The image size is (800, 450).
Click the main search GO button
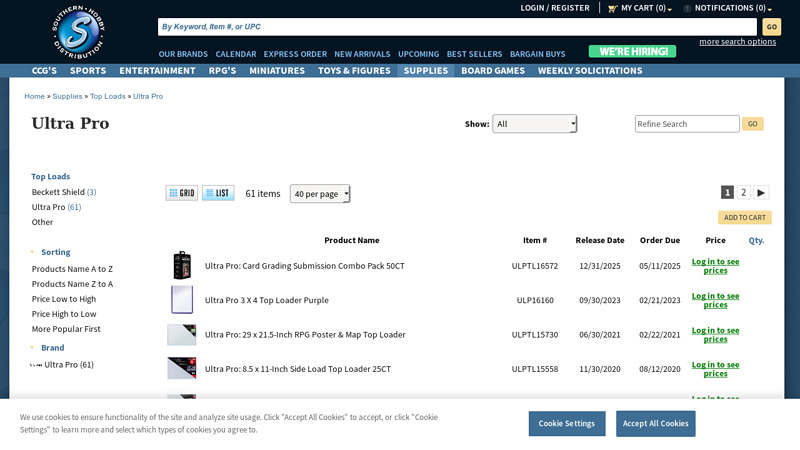tap(771, 27)
